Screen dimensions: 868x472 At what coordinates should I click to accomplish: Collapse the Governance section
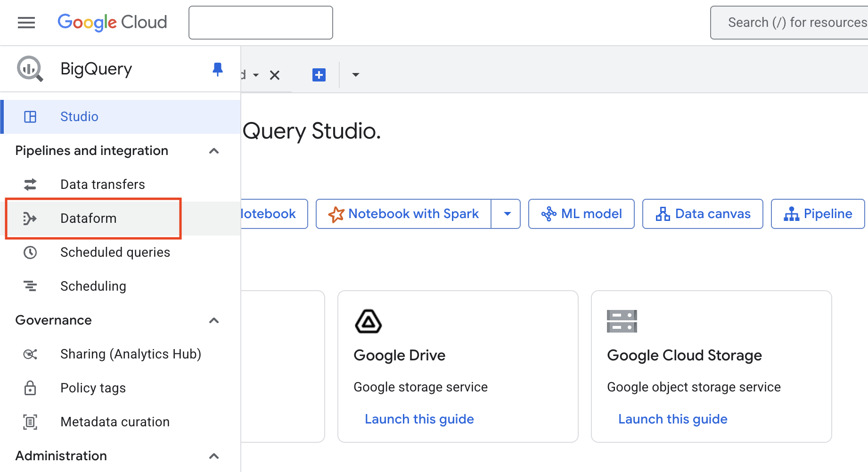214,320
